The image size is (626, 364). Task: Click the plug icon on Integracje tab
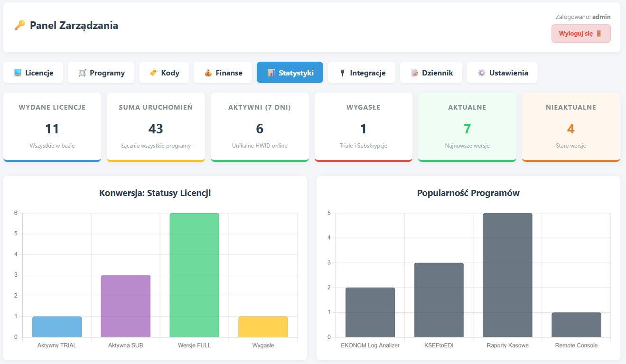pyautogui.click(x=342, y=73)
